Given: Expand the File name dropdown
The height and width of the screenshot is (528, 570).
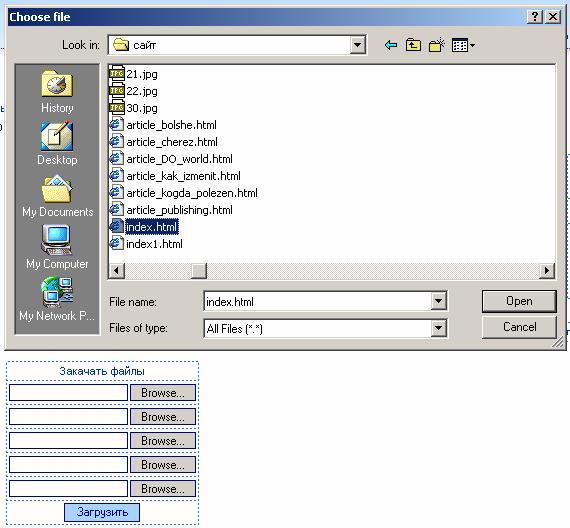Looking at the screenshot, I should click(x=438, y=301).
